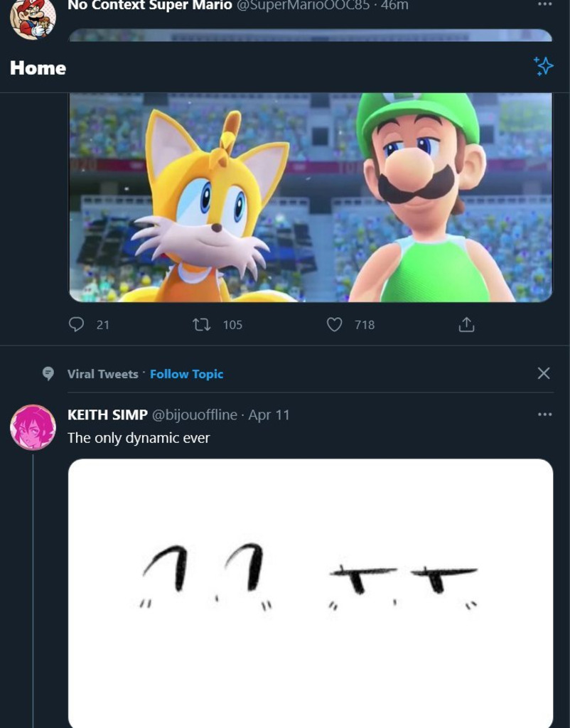Viewport: 570px width, 728px height.
Task: Reply to the Tails and Luigi tweet
Action: (x=77, y=325)
